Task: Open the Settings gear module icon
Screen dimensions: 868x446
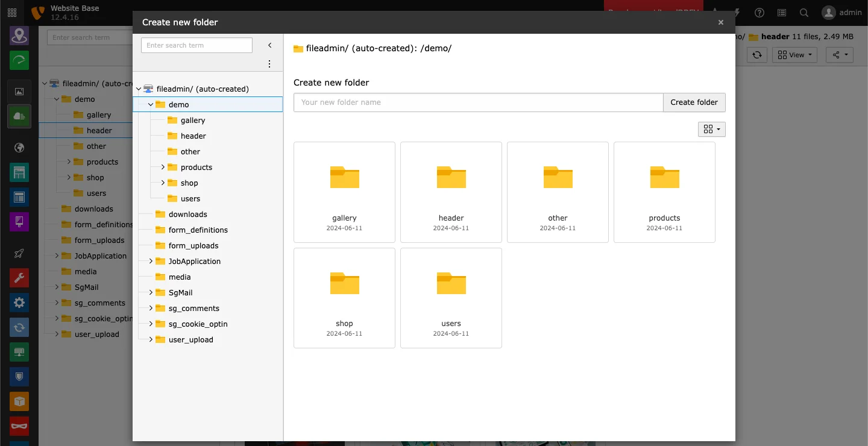Action: [19, 303]
